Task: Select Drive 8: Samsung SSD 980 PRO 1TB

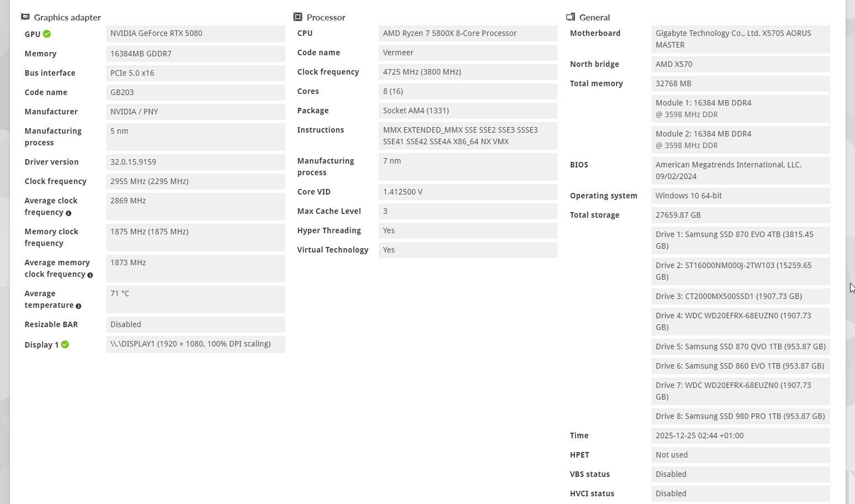Action: pos(741,416)
